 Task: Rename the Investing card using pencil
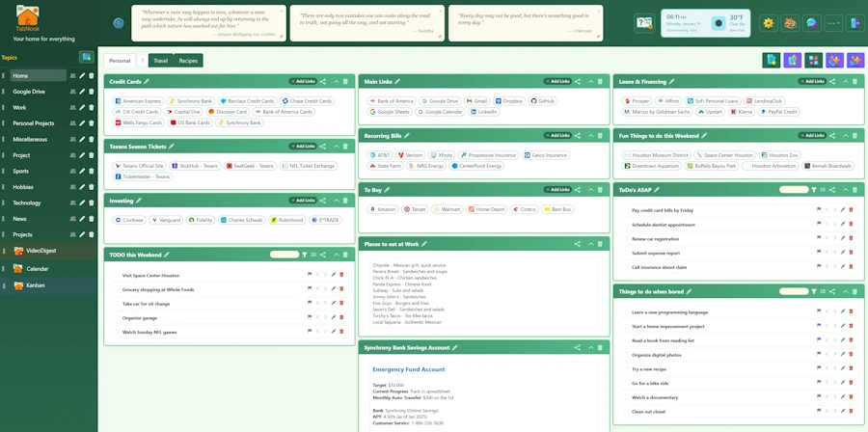138,201
